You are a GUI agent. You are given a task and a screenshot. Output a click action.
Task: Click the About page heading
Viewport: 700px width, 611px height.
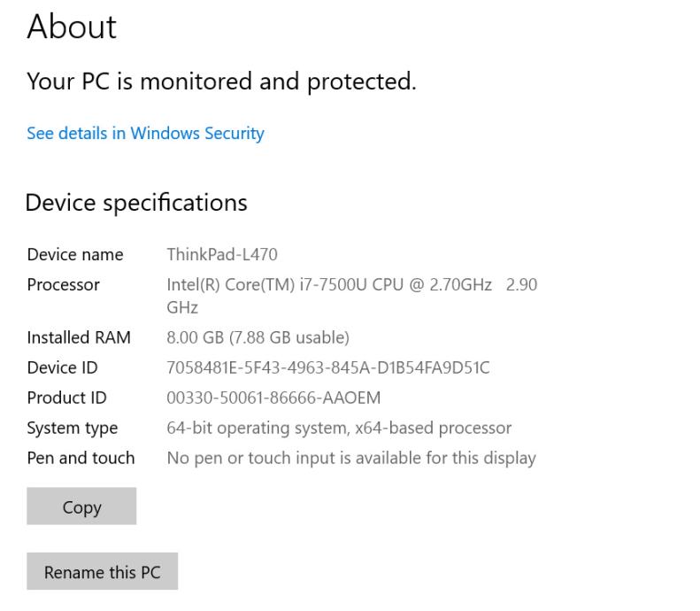pos(72,27)
